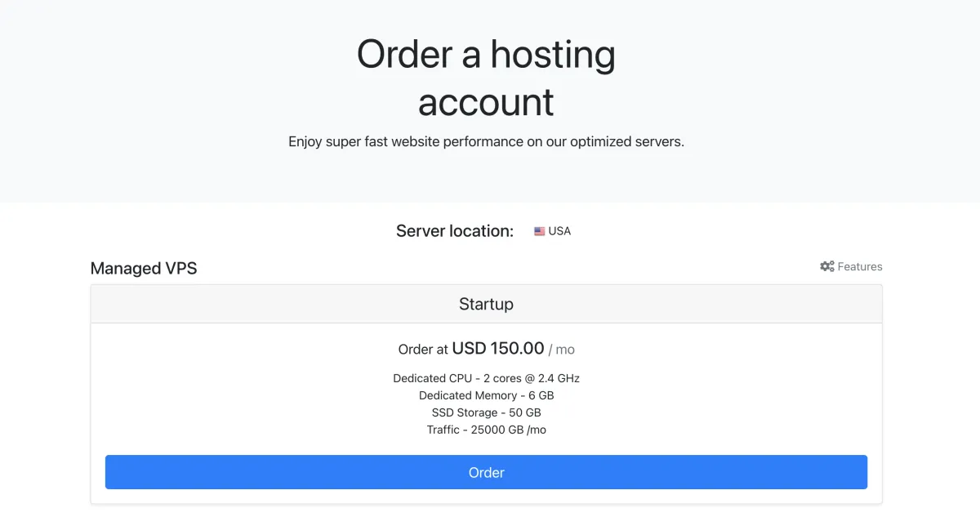Click the word 'account' in the title

[486, 103]
